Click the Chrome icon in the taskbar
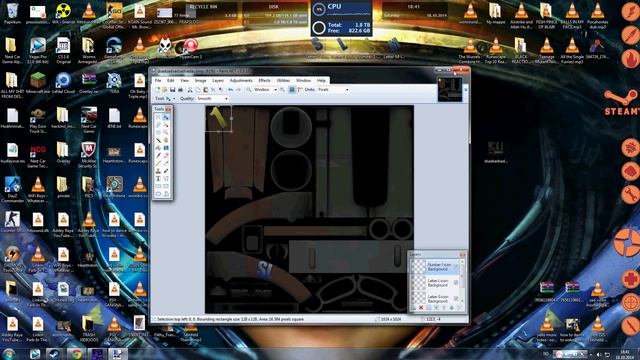640x360 pixels. pyautogui.click(x=75, y=353)
